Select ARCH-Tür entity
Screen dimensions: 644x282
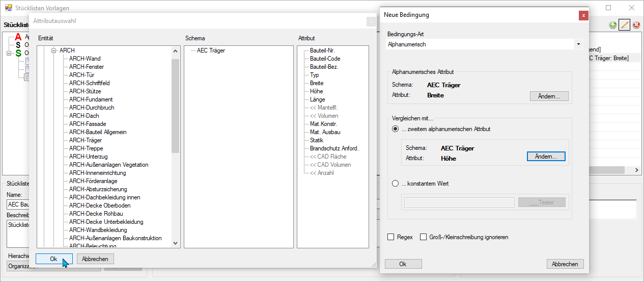(x=81, y=75)
